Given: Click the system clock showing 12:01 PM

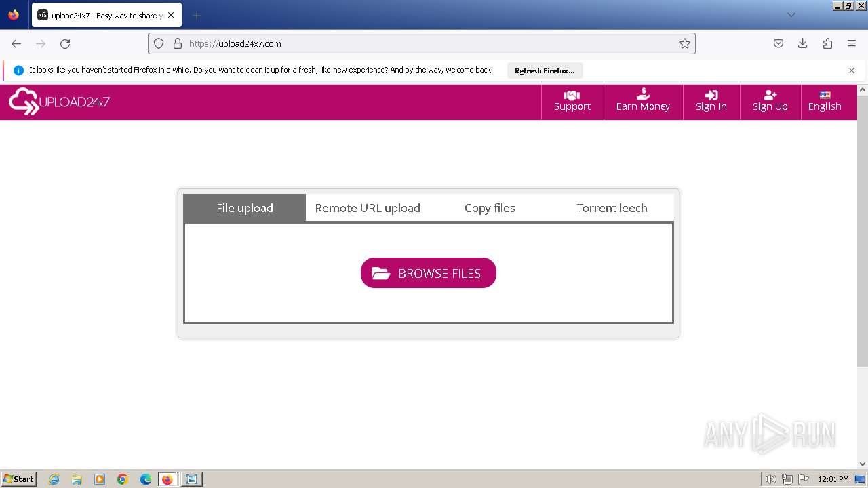Looking at the screenshot, I should tap(833, 479).
